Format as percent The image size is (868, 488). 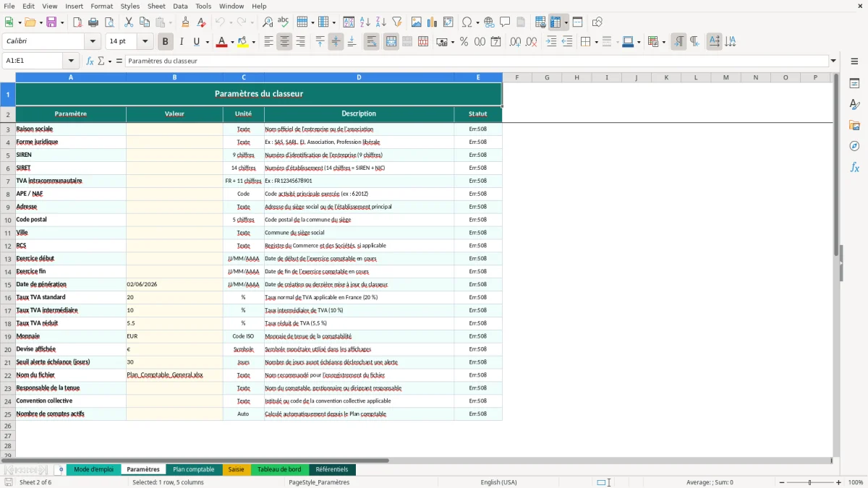pos(464,42)
